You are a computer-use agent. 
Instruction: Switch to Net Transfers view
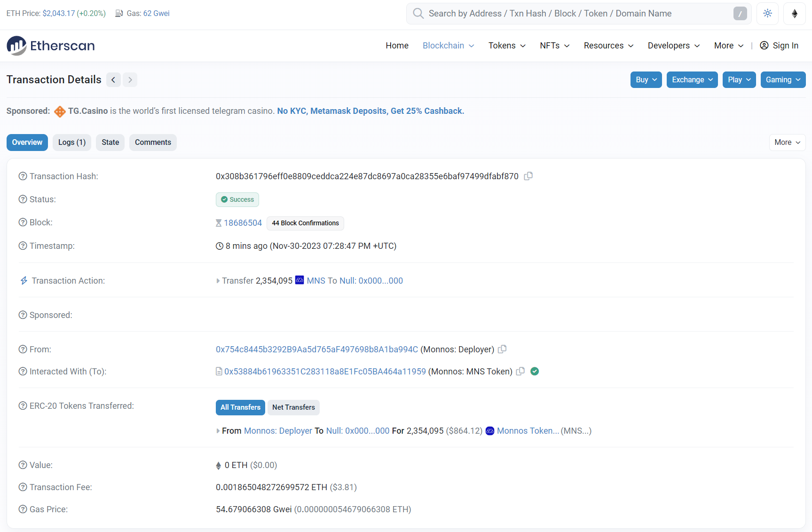click(x=293, y=407)
